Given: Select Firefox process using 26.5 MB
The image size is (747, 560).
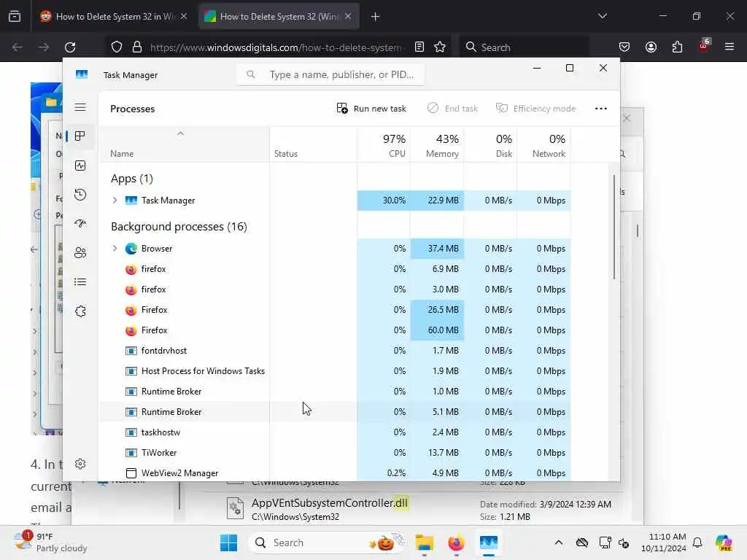Looking at the screenshot, I should tap(335, 309).
